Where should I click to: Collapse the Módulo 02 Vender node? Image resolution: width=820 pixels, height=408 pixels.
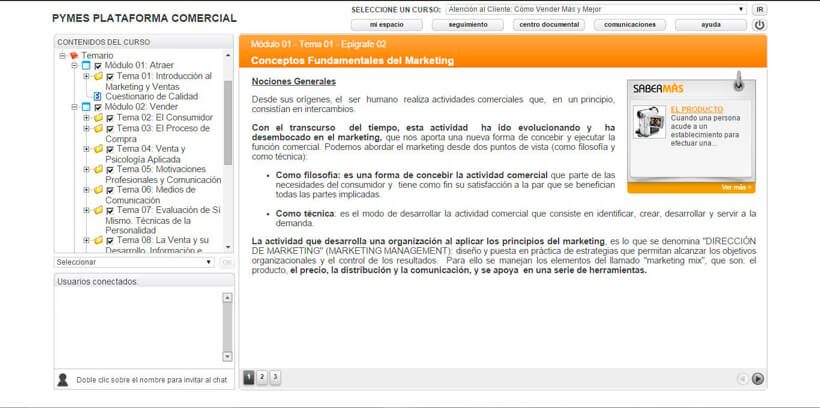(x=74, y=107)
